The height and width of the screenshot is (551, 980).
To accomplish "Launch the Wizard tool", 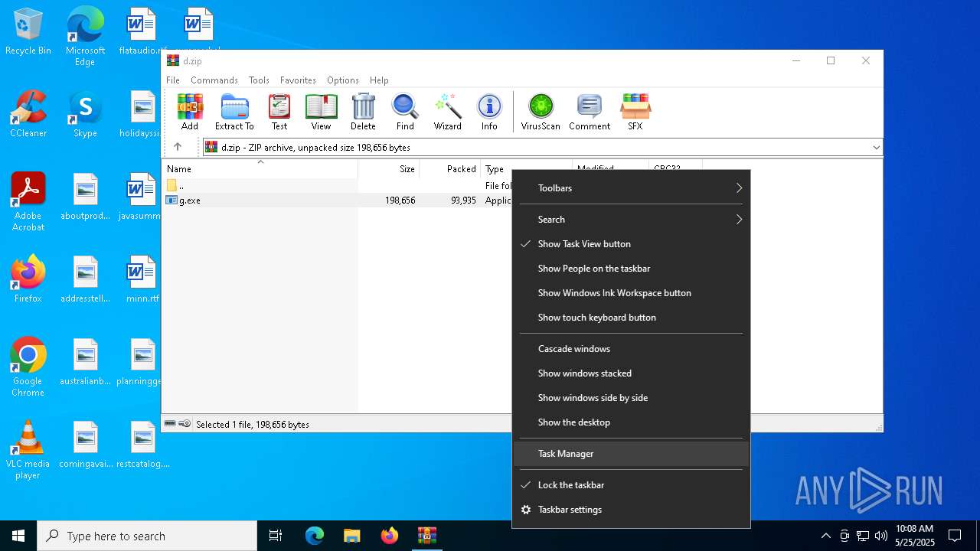I will tap(447, 112).
